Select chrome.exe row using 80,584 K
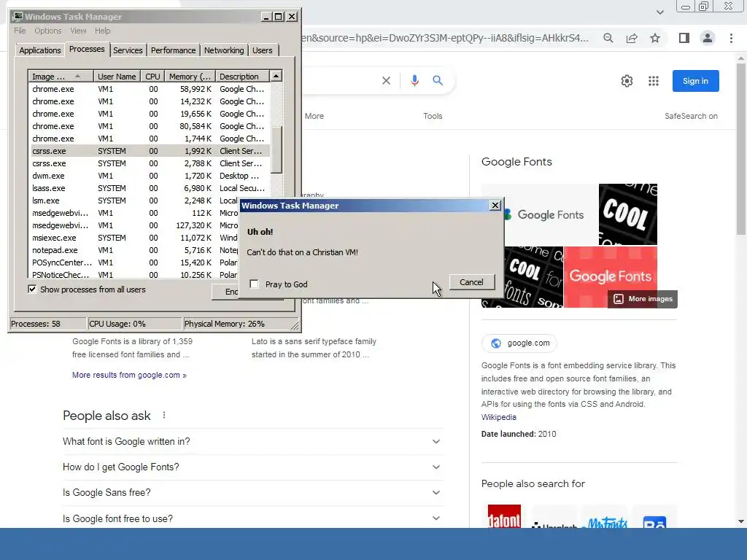747x560 pixels. [150, 126]
